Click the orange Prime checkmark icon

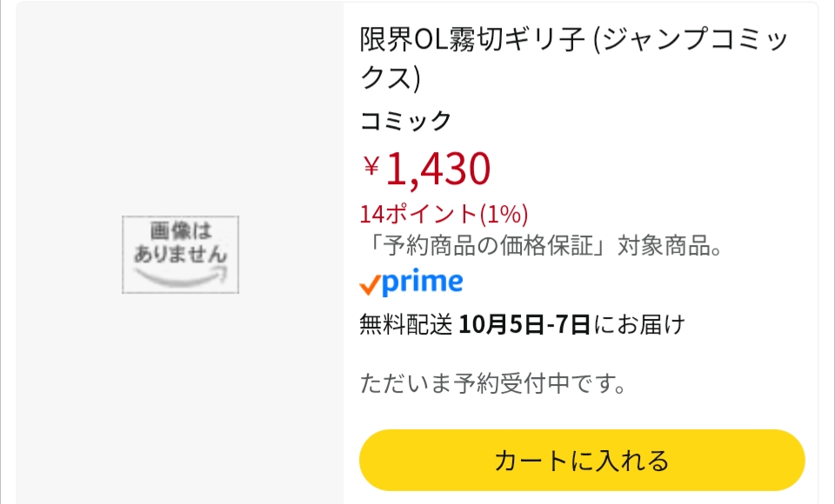370,283
